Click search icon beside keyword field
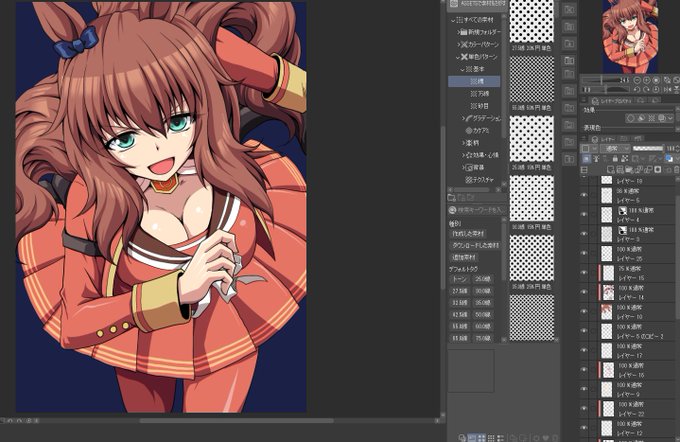 (x=452, y=210)
